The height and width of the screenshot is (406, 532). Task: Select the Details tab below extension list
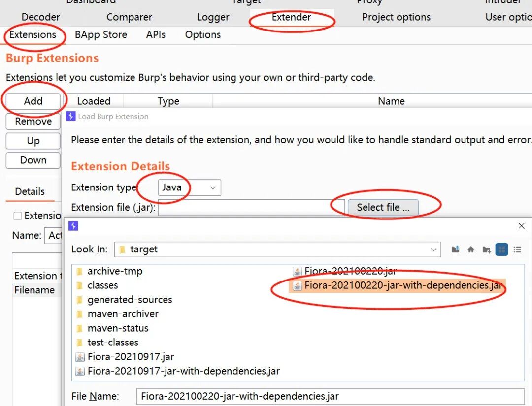pos(30,192)
